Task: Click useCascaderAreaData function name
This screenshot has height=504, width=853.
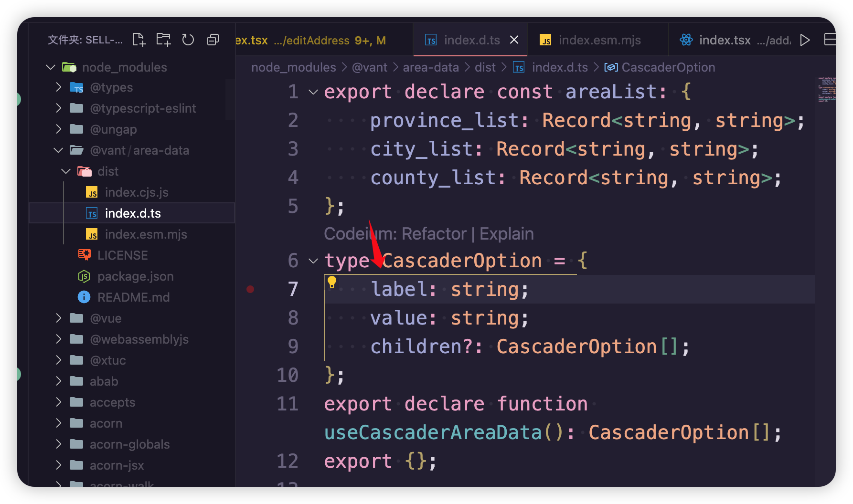Action: 433,433
